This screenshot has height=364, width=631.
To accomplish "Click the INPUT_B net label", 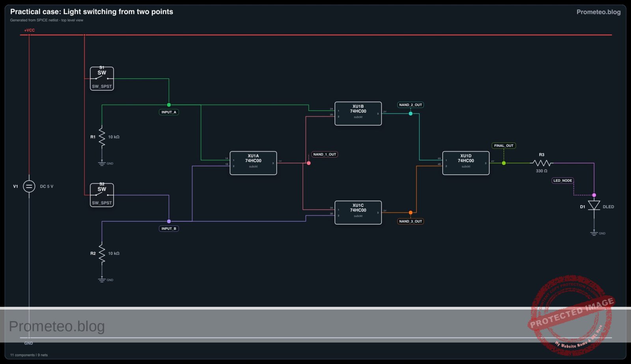I will 169,228.
